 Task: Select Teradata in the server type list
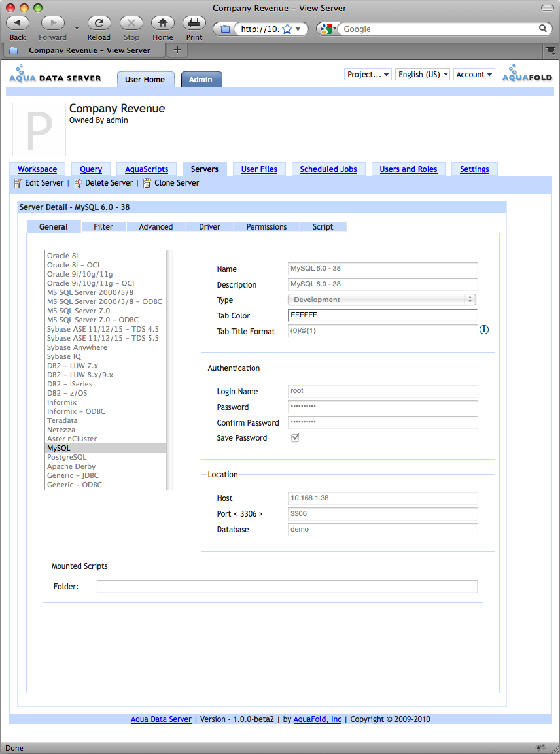(105, 420)
